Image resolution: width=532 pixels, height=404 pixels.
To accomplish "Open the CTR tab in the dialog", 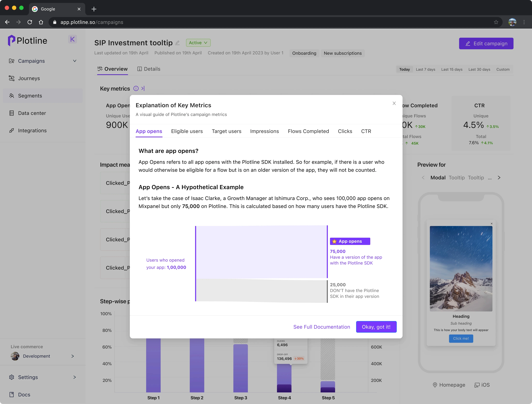I will tap(366, 131).
